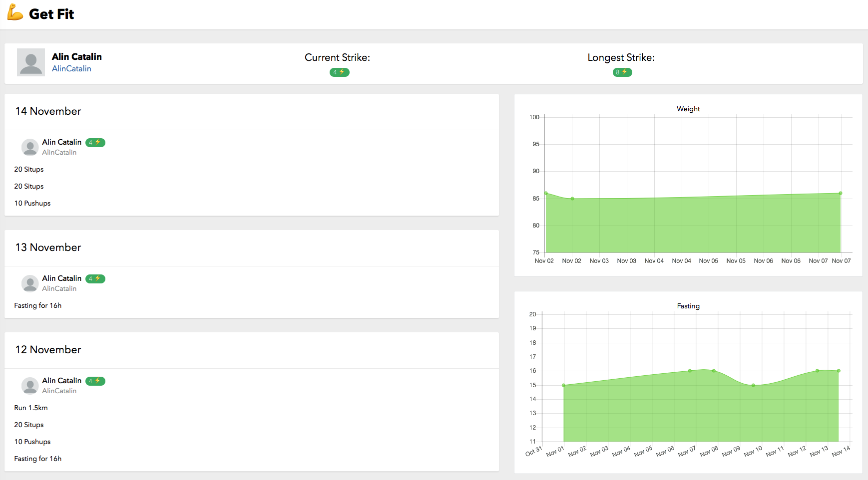Image resolution: width=868 pixels, height=480 pixels.
Task: Click the Fasting data point at Nov 10
Action: (753, 385)
